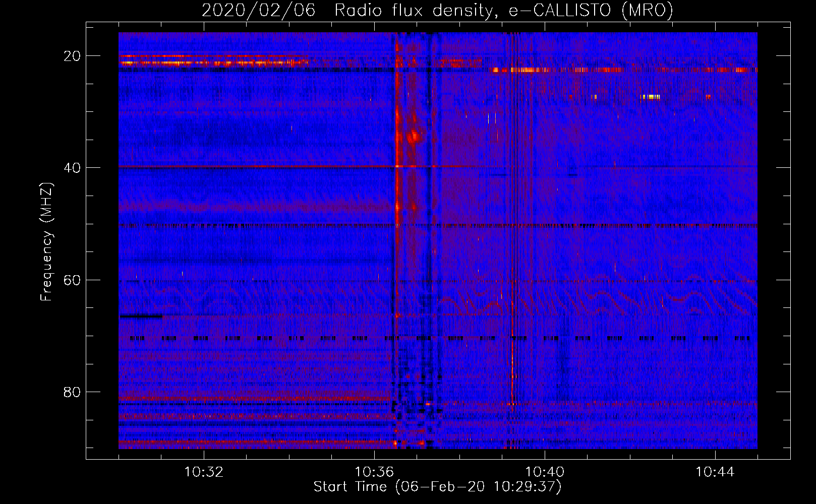This screenshot has height=504, width=816.
Task: Click the '20' frequency tick label
Action: point(72,56)
